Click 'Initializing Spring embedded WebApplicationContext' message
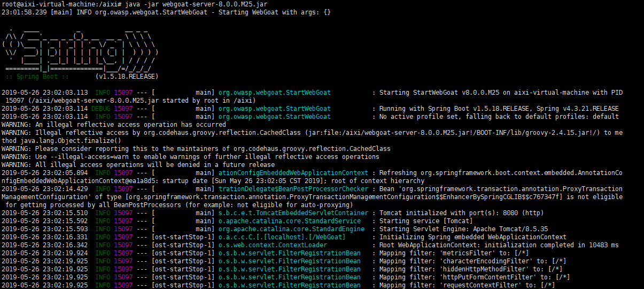 (472, 237)
